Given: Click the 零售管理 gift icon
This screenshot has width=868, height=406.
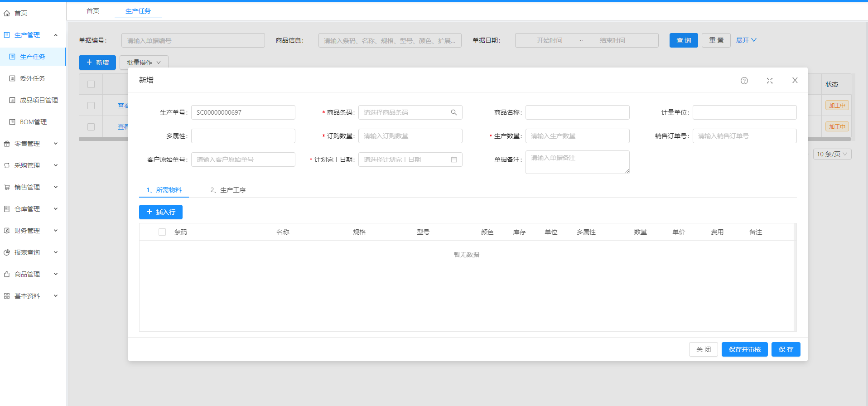Looking at the screenshot, I should [x=7, y=144].
